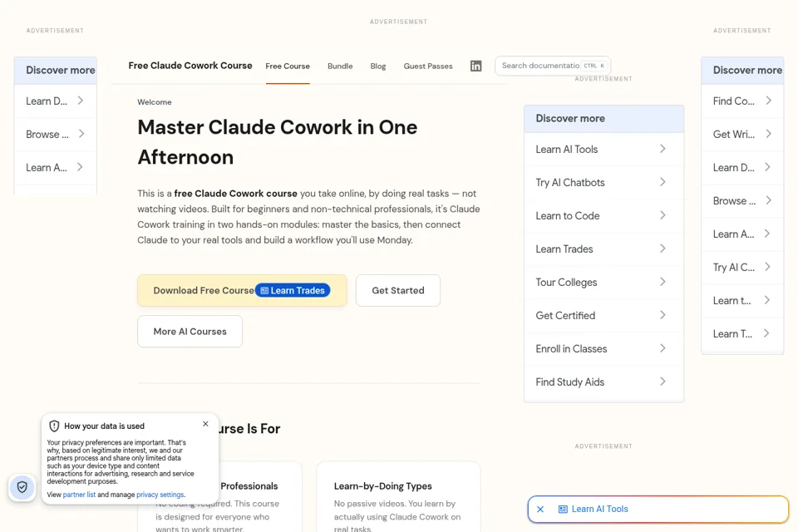The width and height of the screenshot is (798, 532).
Task: Expand the Learn Trades list chevron
Action: (x=663, y=249)
